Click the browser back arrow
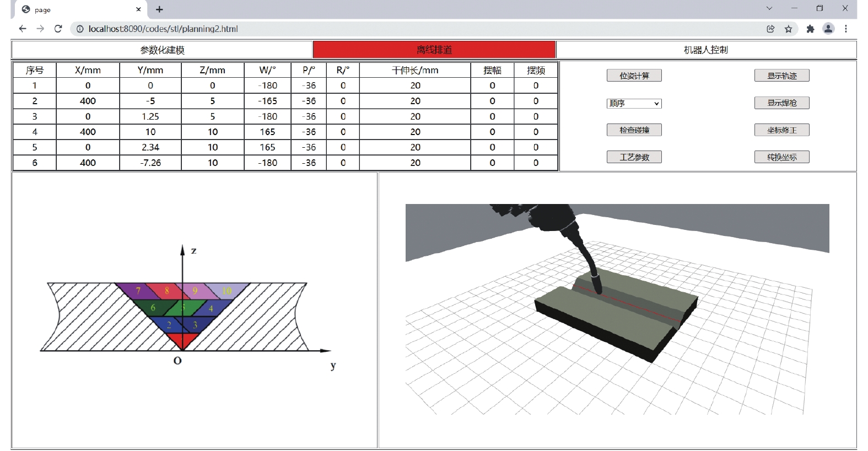 point(23,29)
